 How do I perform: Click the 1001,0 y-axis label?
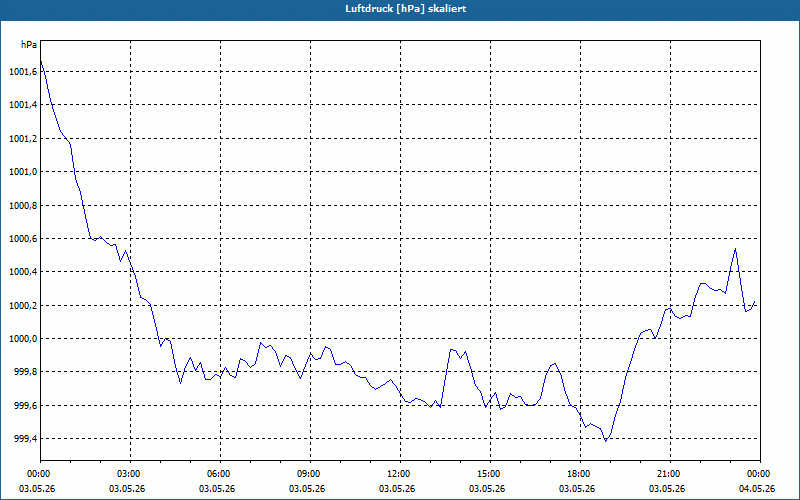click(x=23, y=172)
